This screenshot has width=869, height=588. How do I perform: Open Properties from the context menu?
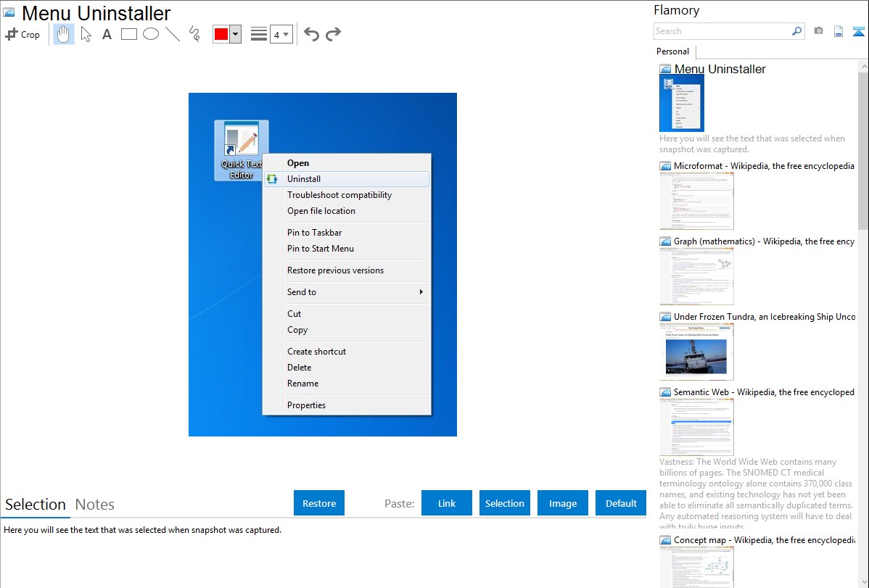[347, 405]
